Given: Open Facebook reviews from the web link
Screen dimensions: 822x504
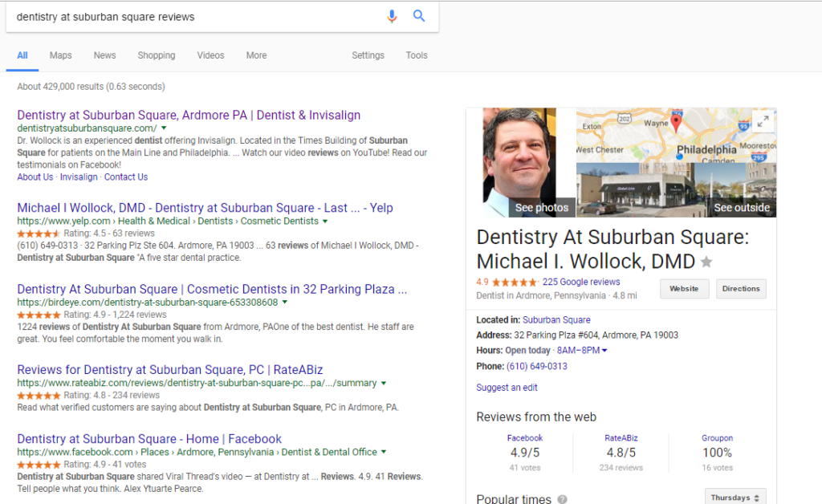Looking at the screenshot, I should pyautogui.click(x=525, y=438).
